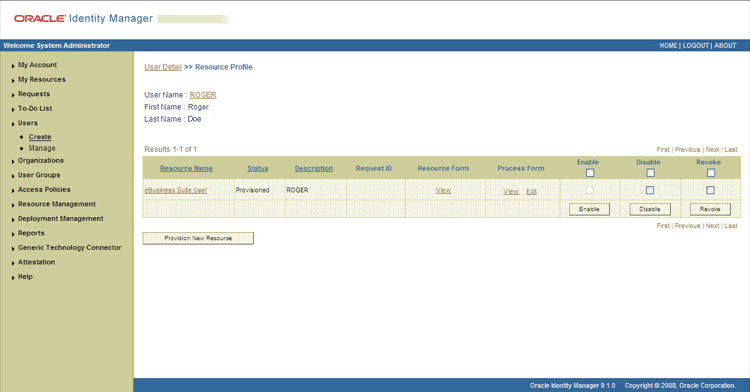Click Next in top pagination
The height and width of the screenshot is (392, 750).
712,150
